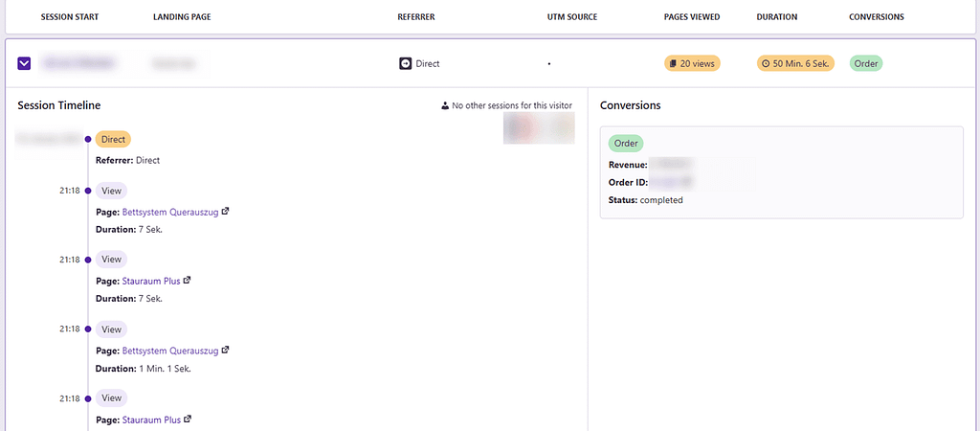The height and width of the screenshot is (431, 980).
Task: Sort by UTM SOURCE column header
Action: (x=572, y=17)
